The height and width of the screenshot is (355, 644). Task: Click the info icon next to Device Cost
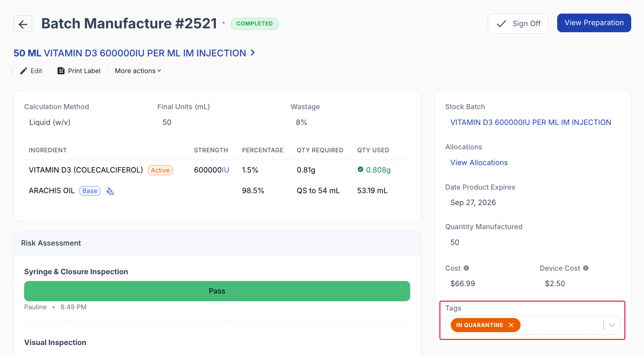point(586,268)
